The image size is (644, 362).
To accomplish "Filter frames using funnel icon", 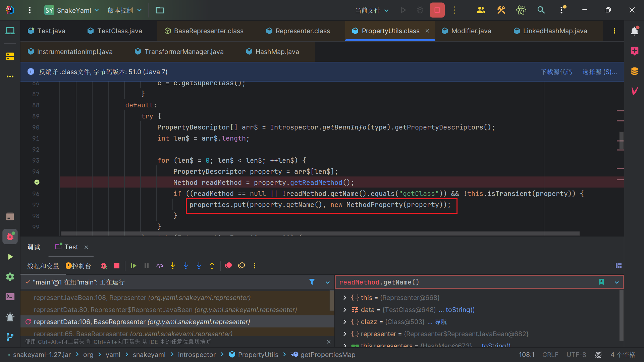I will coord(312,282).
